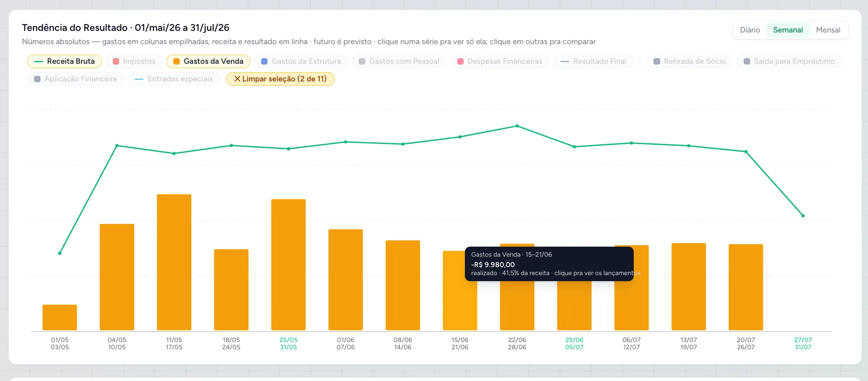Screen dimensions: 868x381
Task: Click the orange swatch of Gastos da Venda
Action: [x=176, y=61]
